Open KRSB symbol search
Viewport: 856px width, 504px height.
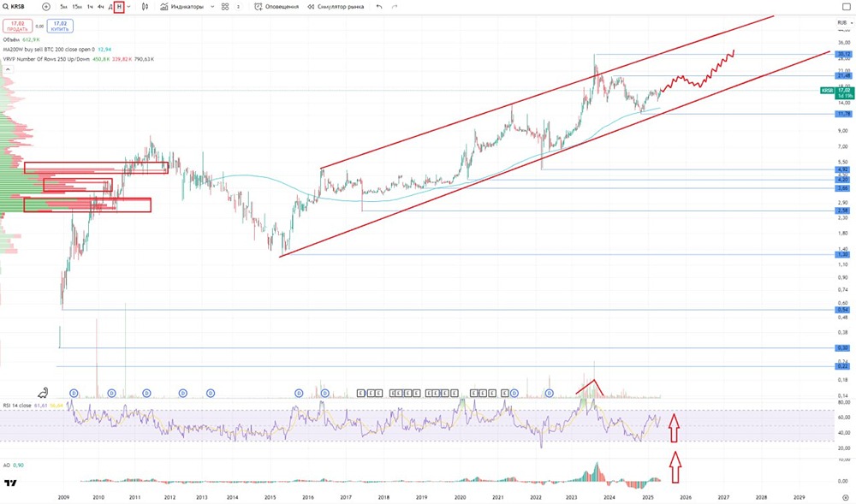click(15, 7)
